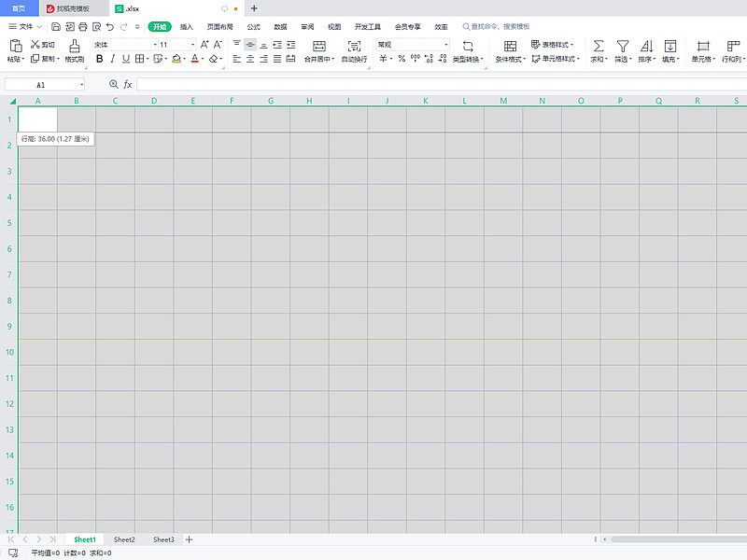
Task: Click the Merge and Center (合并居中) icon
Action: 319,46
